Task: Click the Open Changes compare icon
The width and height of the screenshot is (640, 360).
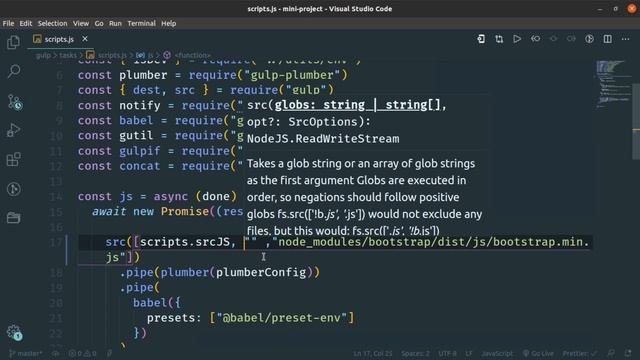Action: (x=499, y=39)
